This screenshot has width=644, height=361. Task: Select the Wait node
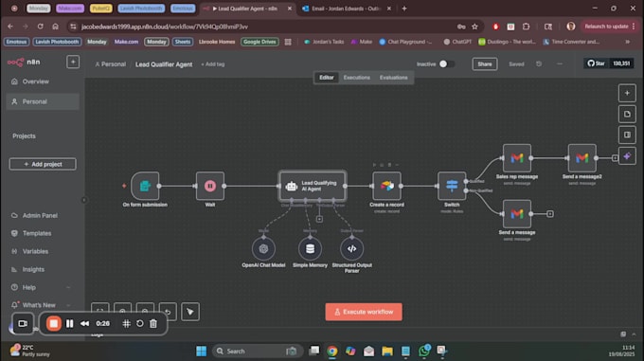[x=210, y=186]
